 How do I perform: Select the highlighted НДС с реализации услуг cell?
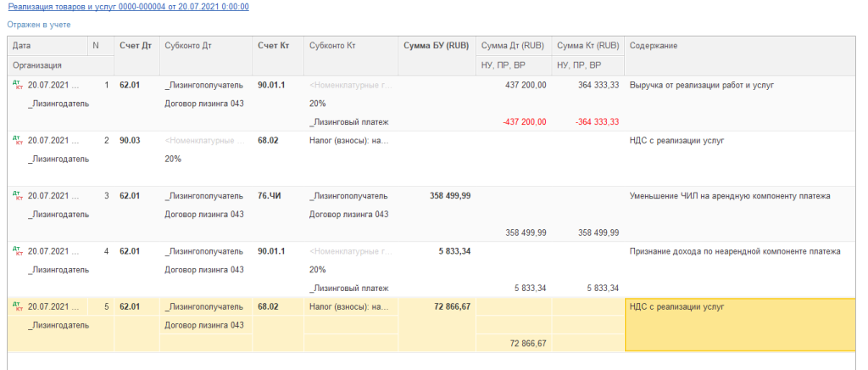coord(740,323)
